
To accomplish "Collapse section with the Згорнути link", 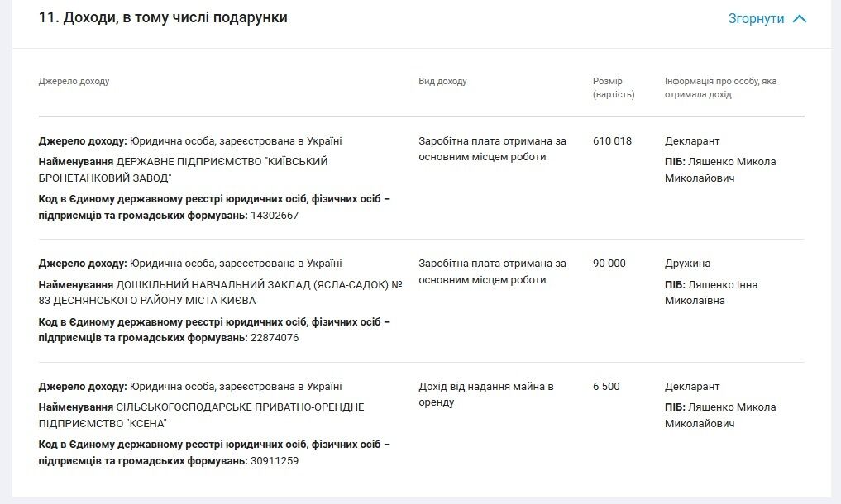I will [756, 19].
